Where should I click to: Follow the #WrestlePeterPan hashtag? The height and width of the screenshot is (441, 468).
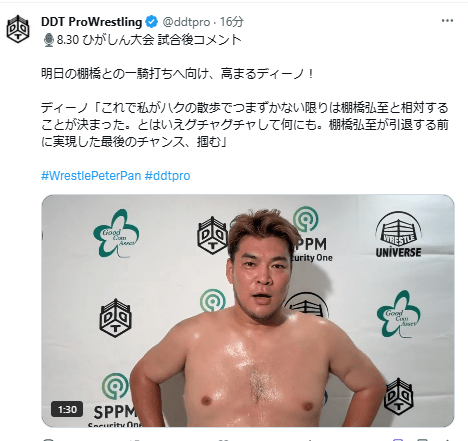click(91, 175)
